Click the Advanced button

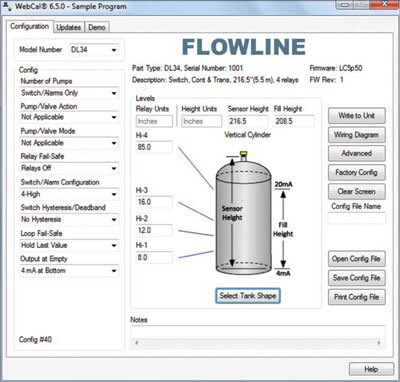coord(357,154)
